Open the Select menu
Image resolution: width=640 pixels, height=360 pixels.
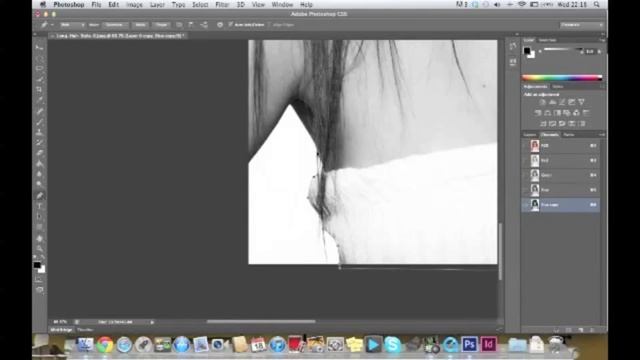pos(200,5)
